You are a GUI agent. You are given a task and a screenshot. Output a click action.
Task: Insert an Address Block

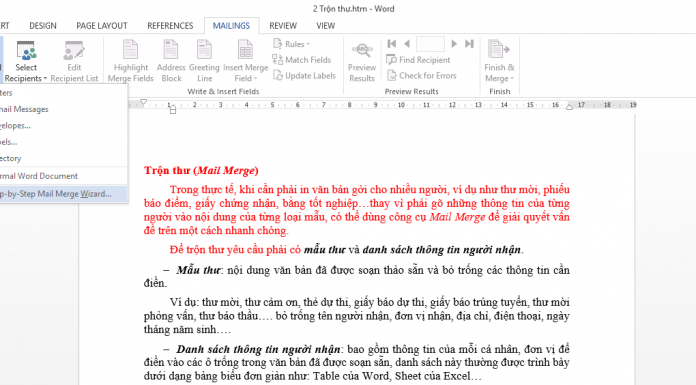(x=171, y=61)
